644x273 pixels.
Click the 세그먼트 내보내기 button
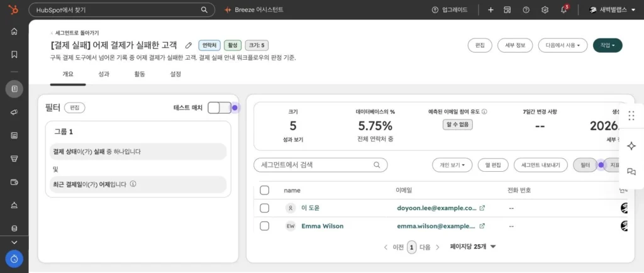point(541,165)
